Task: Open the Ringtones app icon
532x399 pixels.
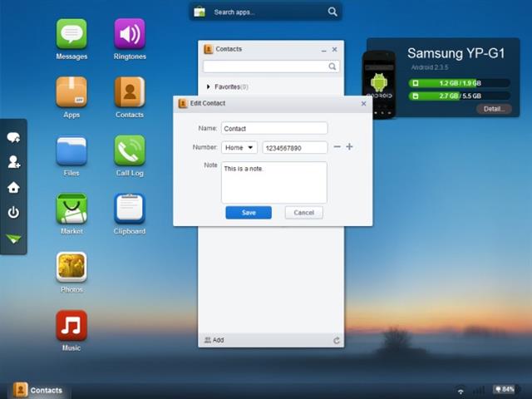Action: (x=130, y=34)
